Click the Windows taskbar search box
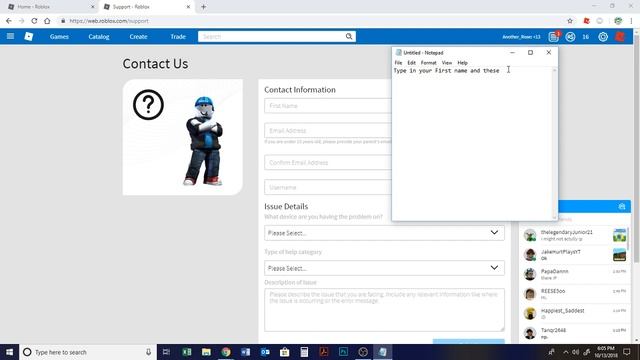The width and height of the screenshot is (640, 360). coord(88,352)
